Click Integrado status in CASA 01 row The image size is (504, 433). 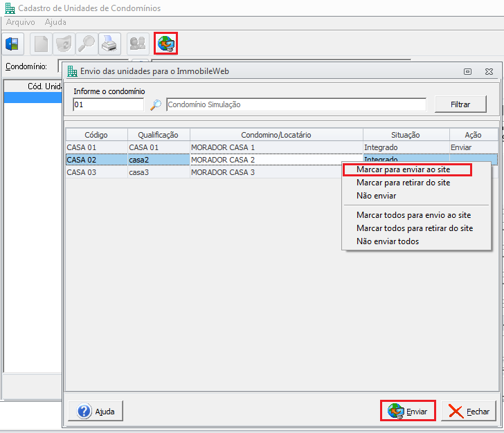click(x=406, y=147)
